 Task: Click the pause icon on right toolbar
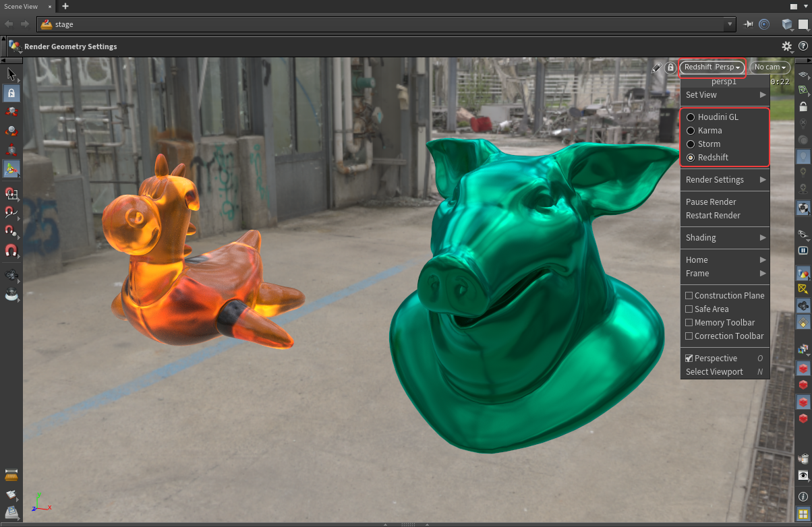[x=803, y=250]
